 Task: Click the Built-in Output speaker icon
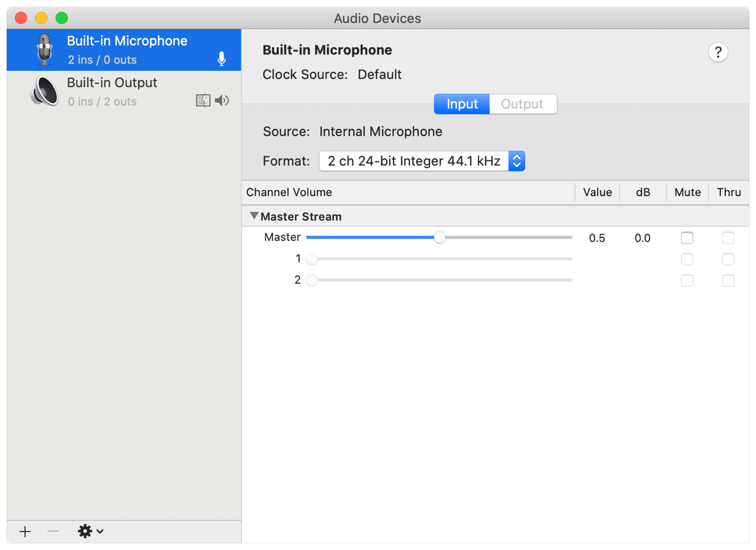tap(44, 91)
